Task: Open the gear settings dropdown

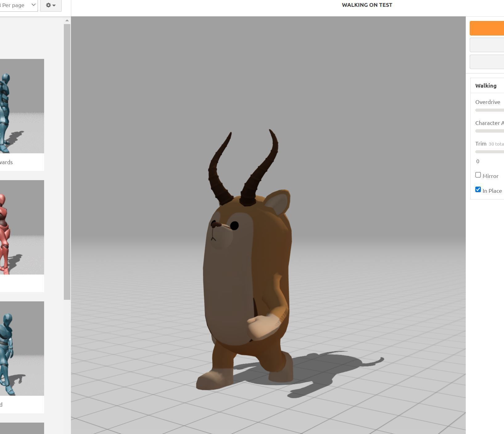Action: click(51, 5)
